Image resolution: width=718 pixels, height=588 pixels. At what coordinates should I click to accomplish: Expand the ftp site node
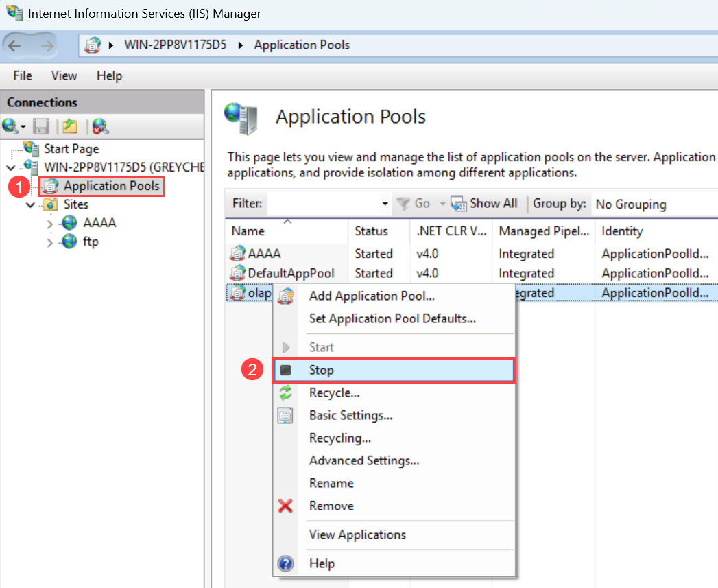pyautogui.click(x=50, y=242)
